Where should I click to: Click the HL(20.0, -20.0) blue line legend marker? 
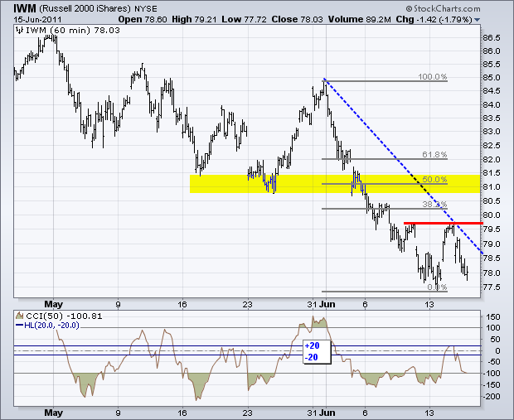point(19,326)
